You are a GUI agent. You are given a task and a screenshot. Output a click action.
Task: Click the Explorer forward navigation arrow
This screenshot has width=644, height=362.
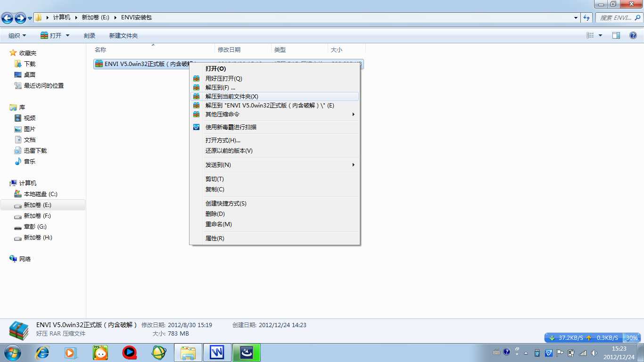[20, 18]
